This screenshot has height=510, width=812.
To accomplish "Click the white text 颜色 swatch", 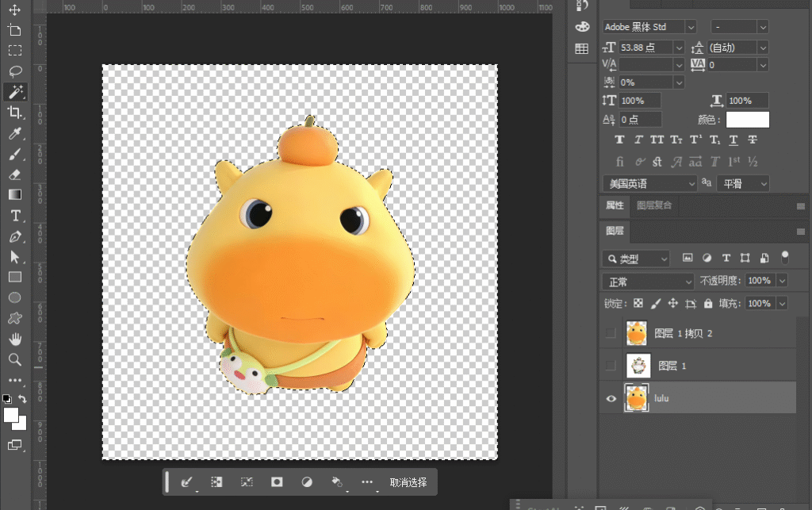I will (x=747, y=120).
